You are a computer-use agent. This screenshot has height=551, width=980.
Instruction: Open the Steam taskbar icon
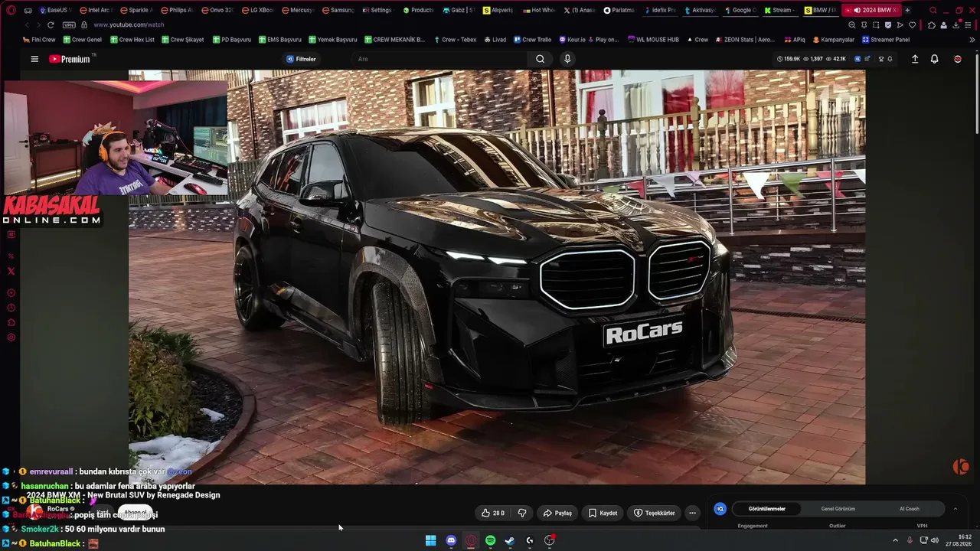(x=510, y=540)
